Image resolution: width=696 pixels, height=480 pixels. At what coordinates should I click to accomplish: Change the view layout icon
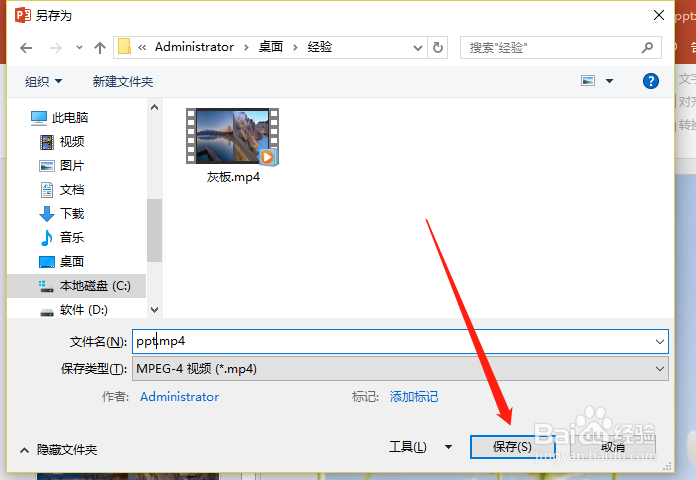tap(588, 81)
